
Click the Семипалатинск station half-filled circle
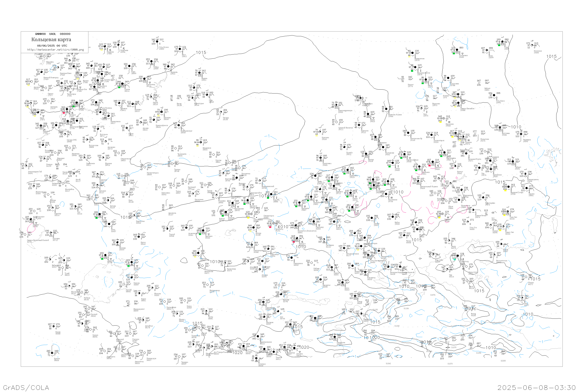click(344, 248)
